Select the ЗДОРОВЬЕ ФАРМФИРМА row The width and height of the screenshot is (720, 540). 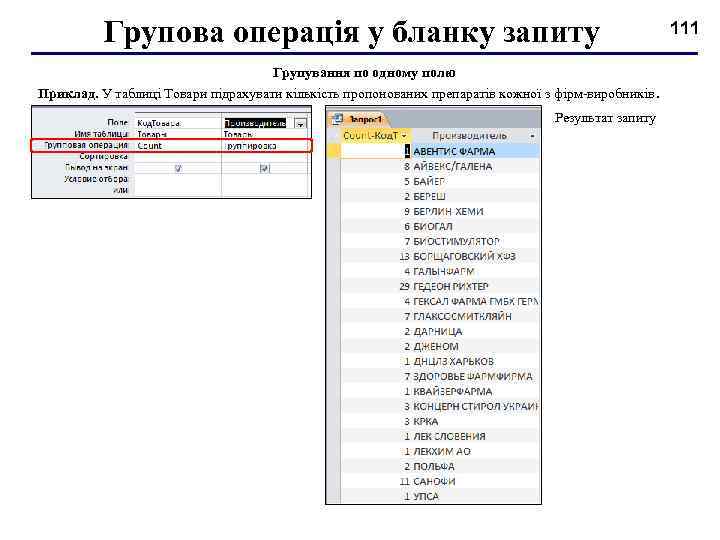pos(440,376)
